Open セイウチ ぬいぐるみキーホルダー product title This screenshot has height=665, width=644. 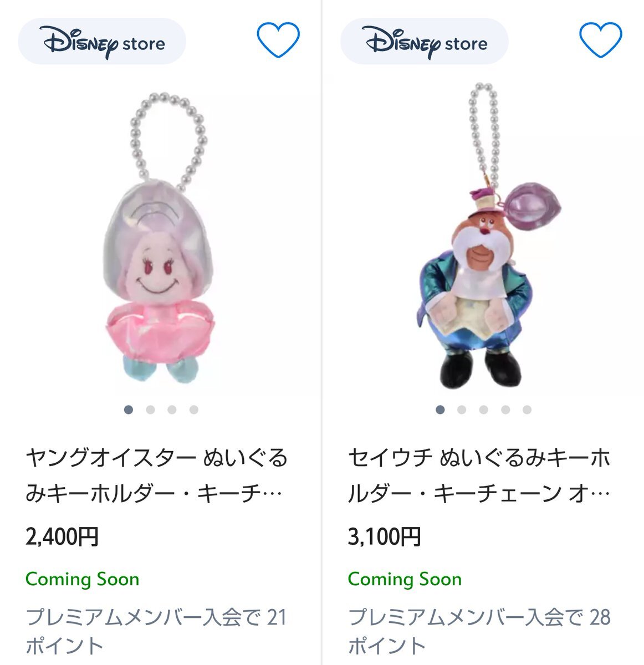tap(480, 475)
